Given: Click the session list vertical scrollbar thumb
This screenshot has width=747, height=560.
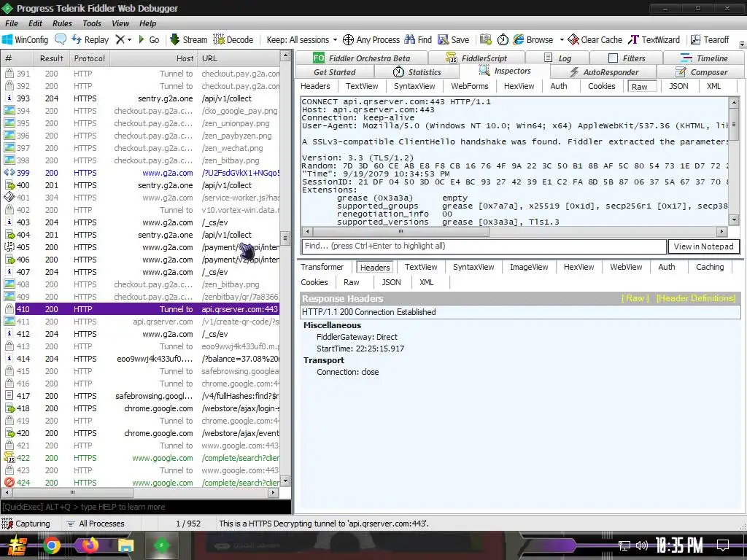Looking at the screenshot, I should pyautogui.click(x=285, y=238).
